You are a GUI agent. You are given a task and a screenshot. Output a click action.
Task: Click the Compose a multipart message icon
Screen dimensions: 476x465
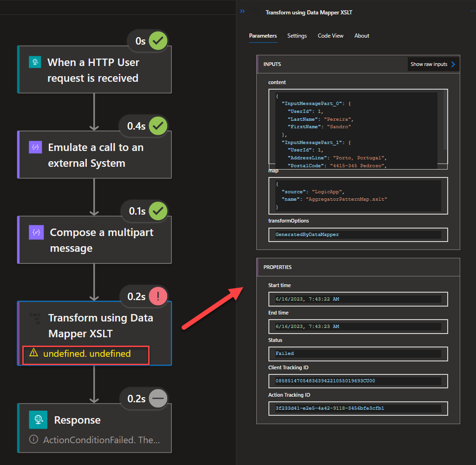(36, 232)
